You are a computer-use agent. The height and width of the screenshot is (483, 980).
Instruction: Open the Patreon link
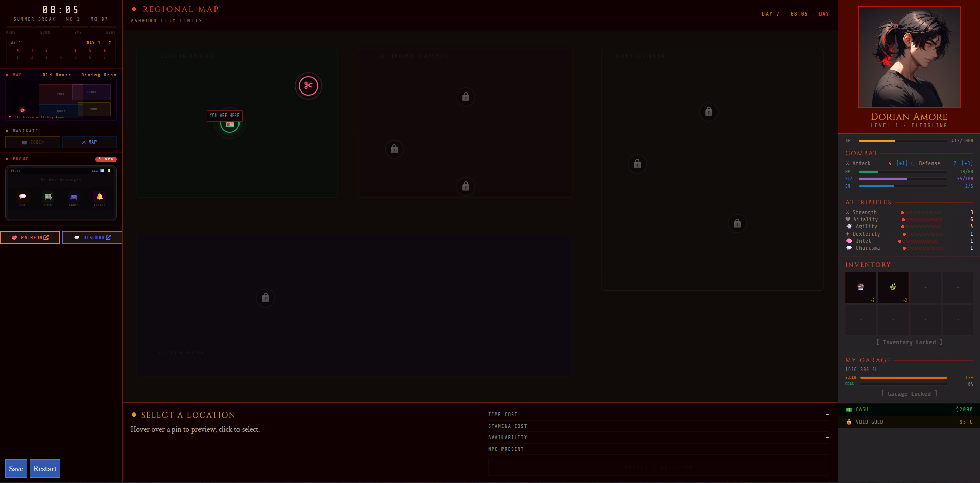pyautogui.click(x=30, y=238)
